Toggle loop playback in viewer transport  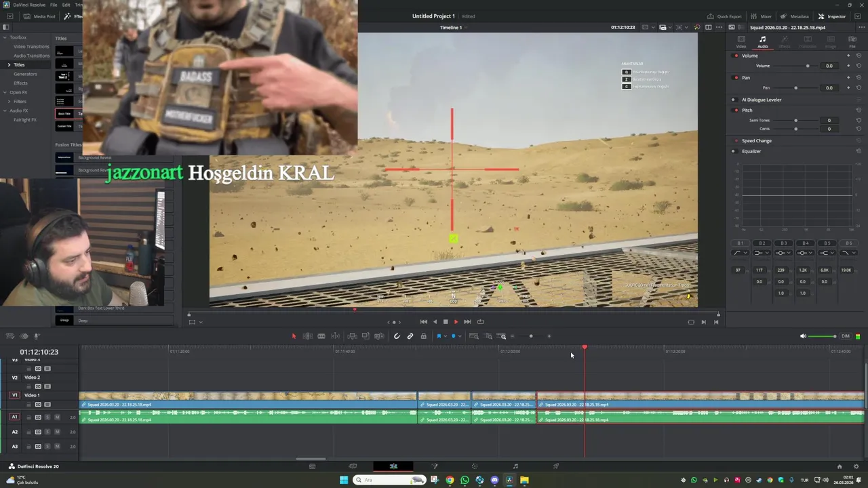tap(480, 322)
